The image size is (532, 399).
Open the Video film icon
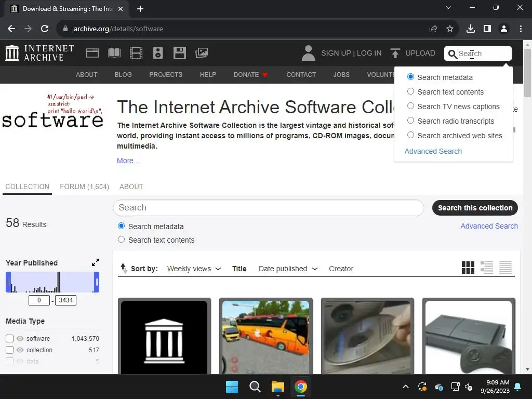136,53
